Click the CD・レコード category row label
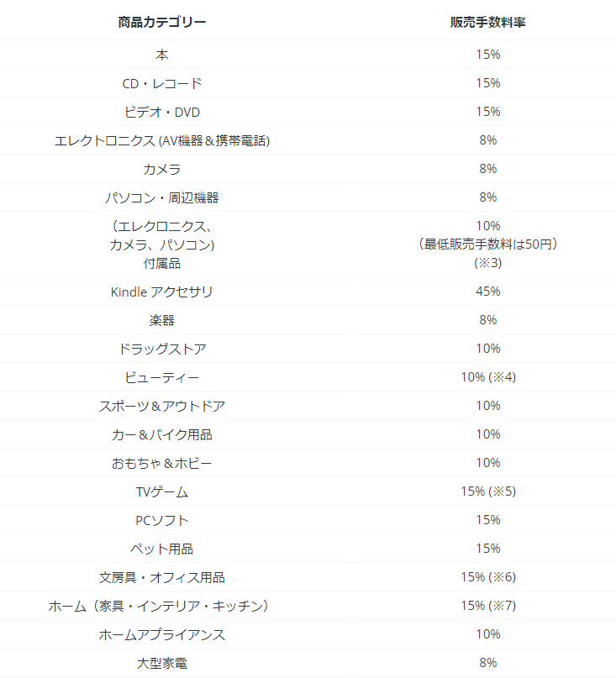 [x=162, y=83]
